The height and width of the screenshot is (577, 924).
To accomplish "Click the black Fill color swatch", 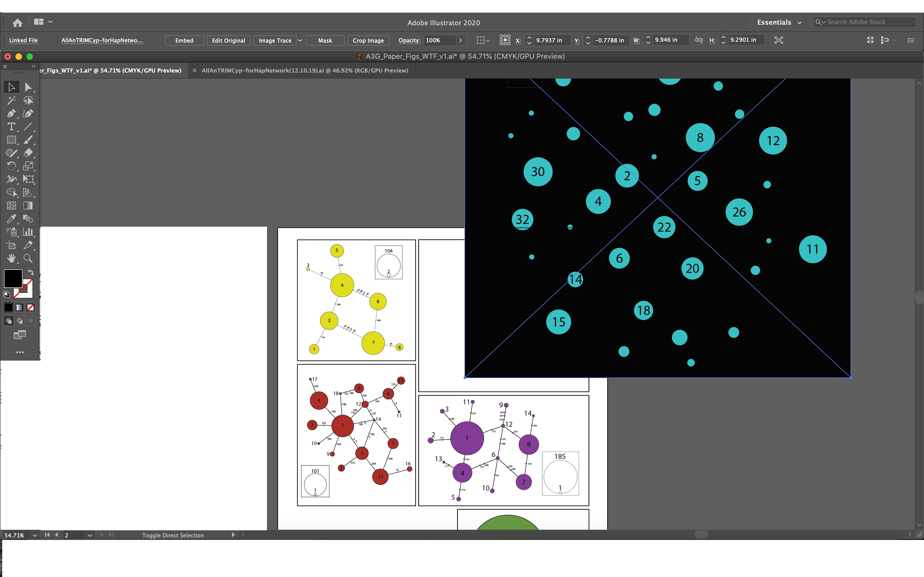I will point(13,279).
